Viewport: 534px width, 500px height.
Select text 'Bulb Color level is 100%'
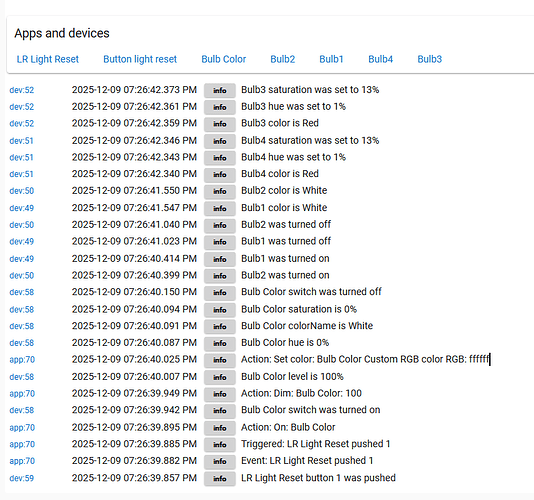tap(292, 377)
